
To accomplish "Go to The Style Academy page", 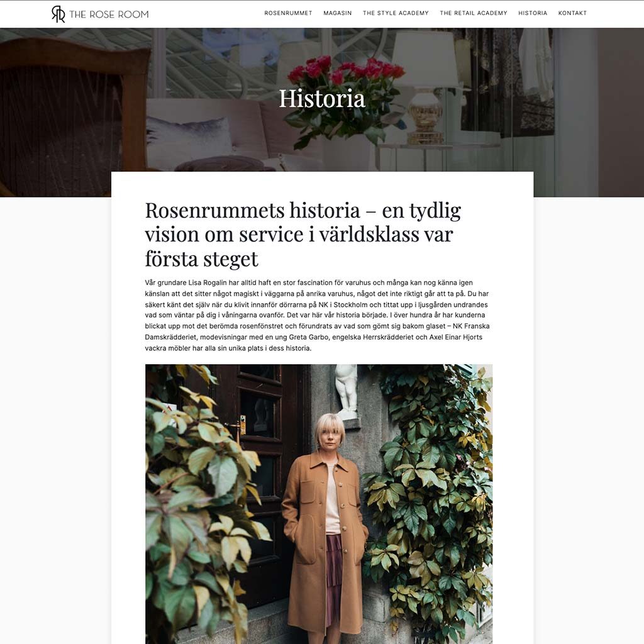I will [x=396, y=13].
